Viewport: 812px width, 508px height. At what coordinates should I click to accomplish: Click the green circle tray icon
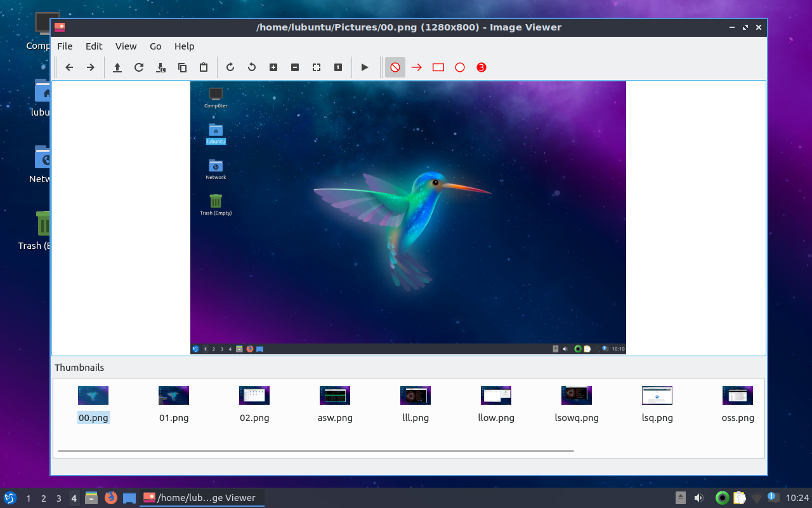coord(722,498)
